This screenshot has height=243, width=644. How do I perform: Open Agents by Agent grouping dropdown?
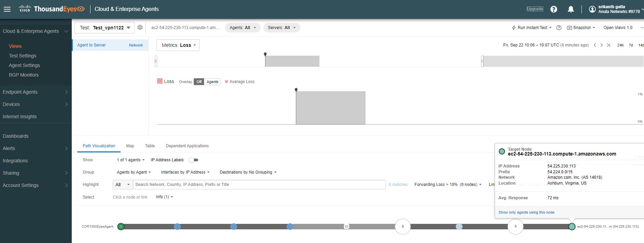(x=134, y=172)
